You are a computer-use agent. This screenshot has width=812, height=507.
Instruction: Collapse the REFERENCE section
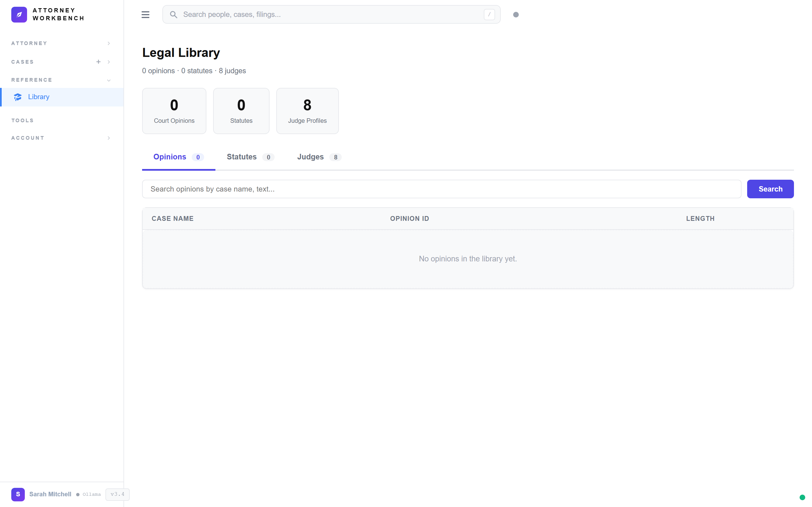pos(109,80)
